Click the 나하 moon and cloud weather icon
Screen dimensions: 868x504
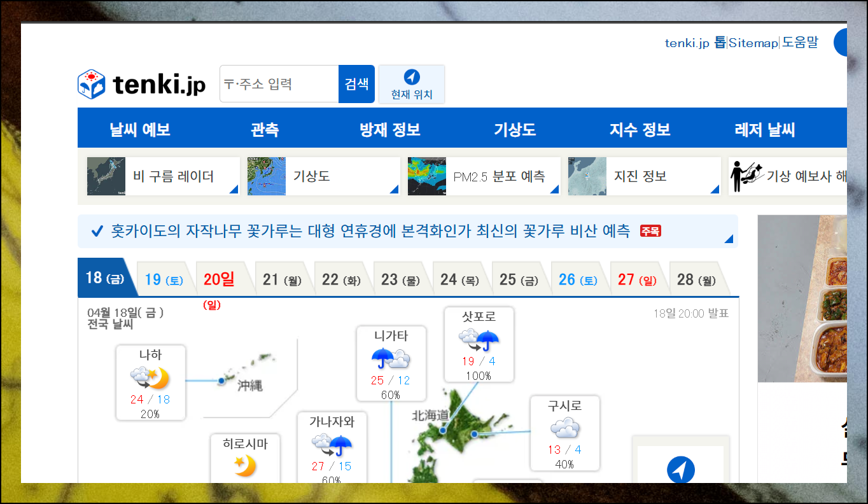coord(151,378)
